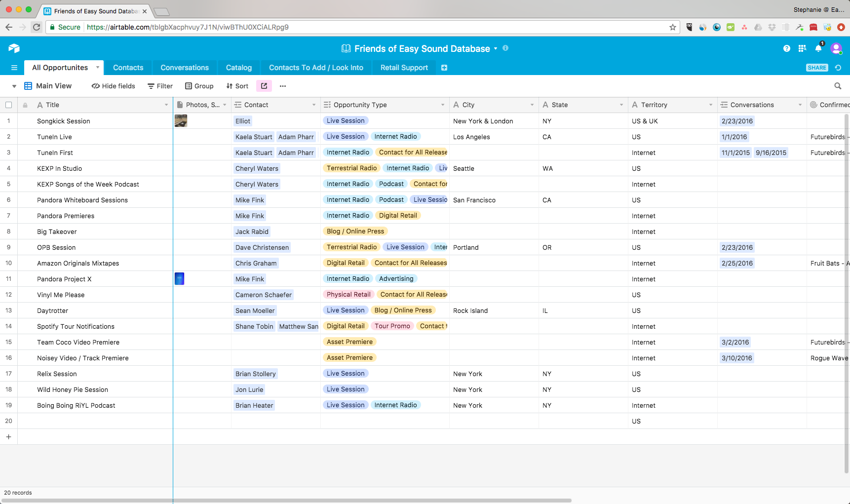Select the All Opportunites tab
The height and width of the screenshot is (504, 850).
(x=60, y=68)
